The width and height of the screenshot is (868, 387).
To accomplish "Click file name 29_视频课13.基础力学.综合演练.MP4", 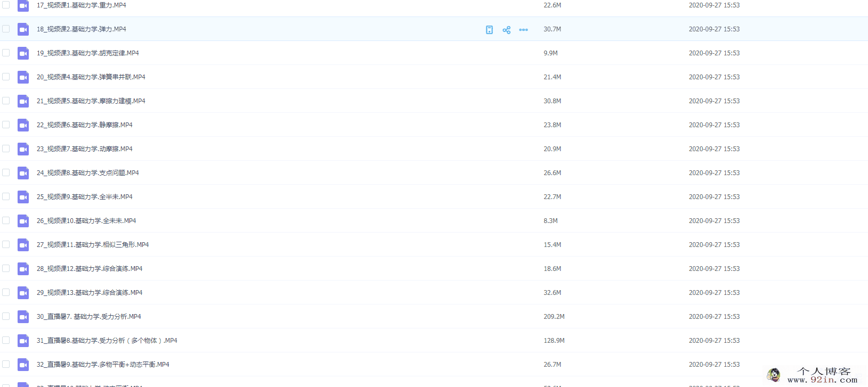I will tap(90, 293).
